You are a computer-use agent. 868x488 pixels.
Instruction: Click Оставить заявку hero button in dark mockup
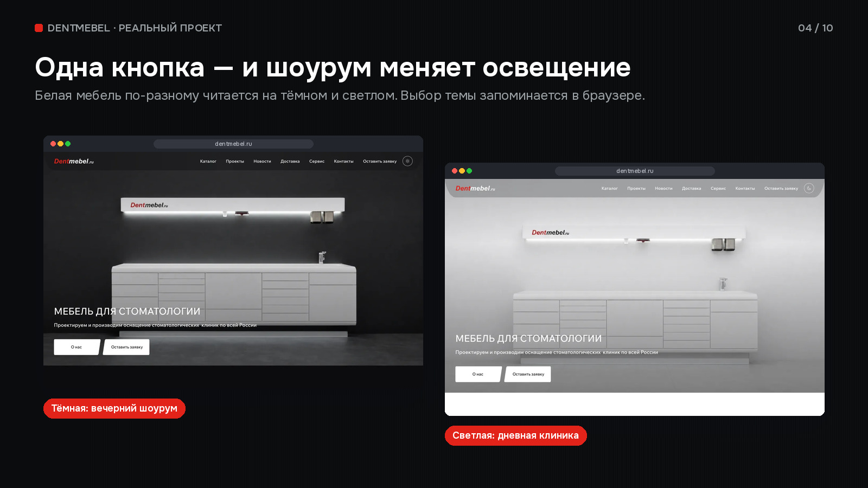(x=126, y=347)
